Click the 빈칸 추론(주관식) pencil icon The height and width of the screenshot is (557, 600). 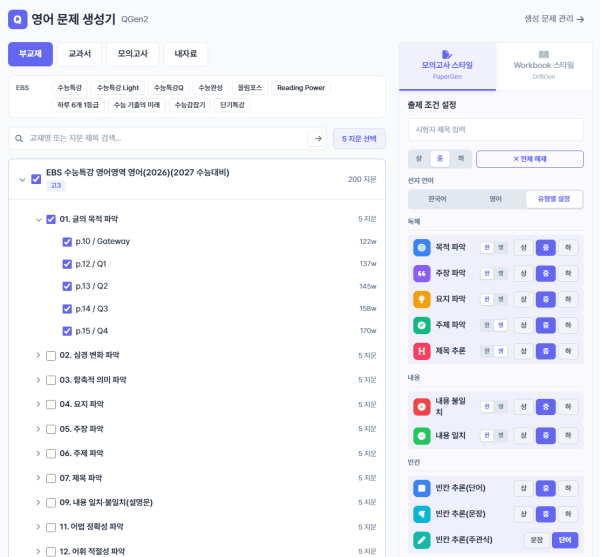click(422, 540)
